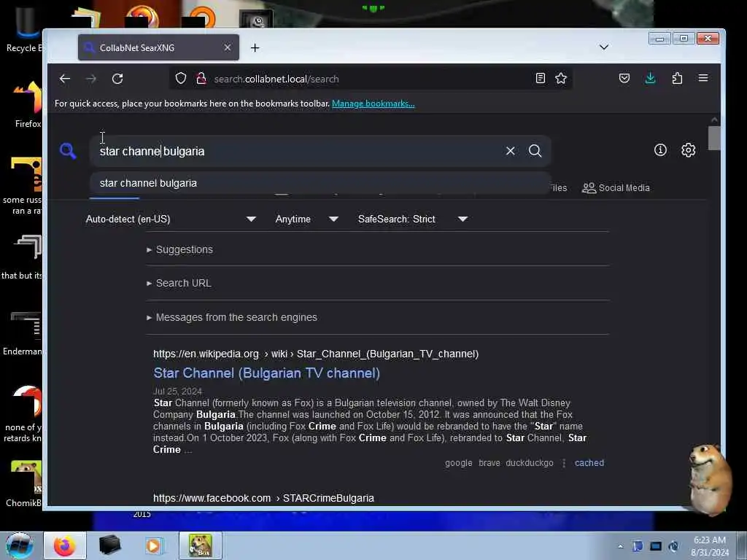Viewport: 747px width, 560px height.
Task: Open Star Channel (Bulgarian TV channel) result
Action: [266, 373]
